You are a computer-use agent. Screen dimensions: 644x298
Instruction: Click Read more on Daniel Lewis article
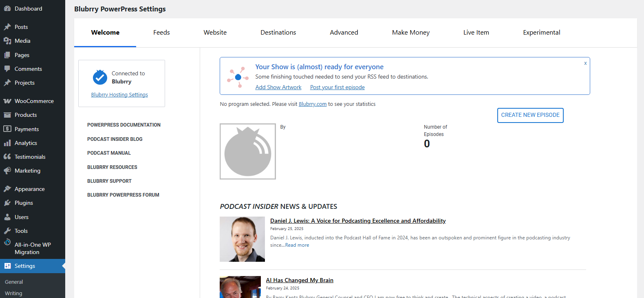(x=297, y=245)
